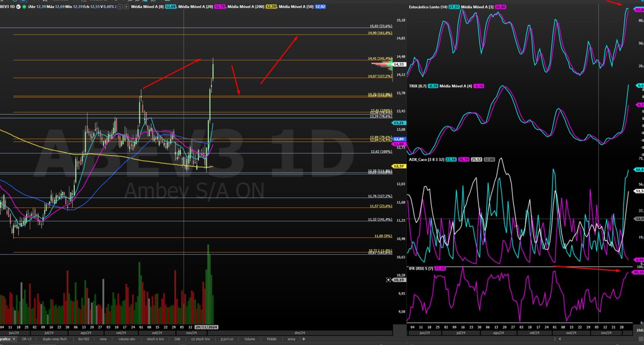Screen dimensions: 644x345
Task: Select the 14,07 (127,2%) Fibonacci level
Action: pyautogui.click(x=380, y=77)
